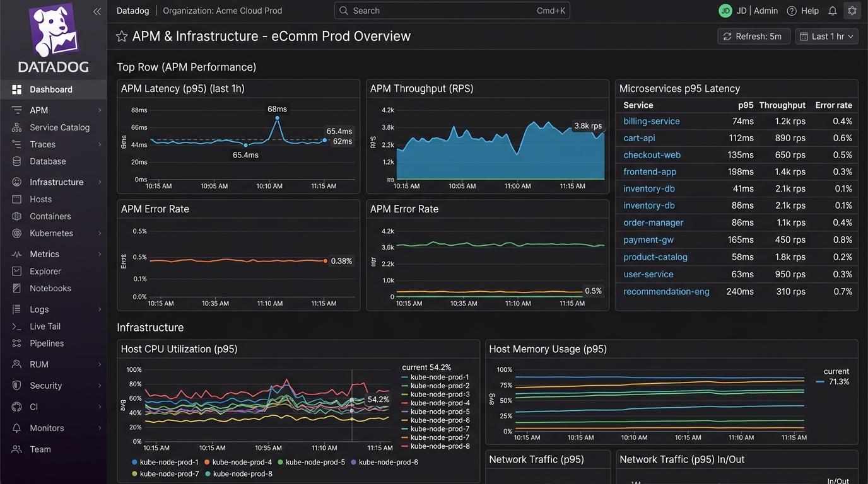The height and width of the screenshot is (484, 868).
Task: Click the RUM icon in sidebar
Action: (x=17, y=364)
